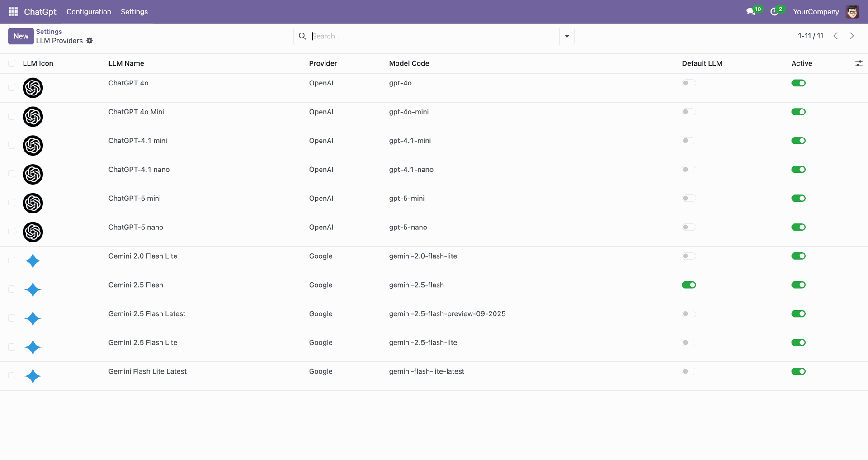The height and width of the screenshot is (460, 868).
Task: Click the gemini-flash-lite-latest model code
Action: tap(427, 371)
